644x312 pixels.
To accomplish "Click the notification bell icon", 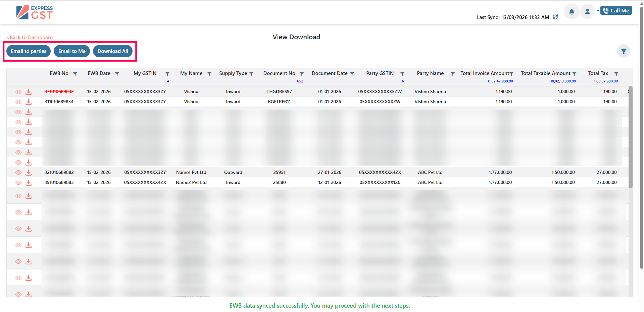I will coord(571,12).
